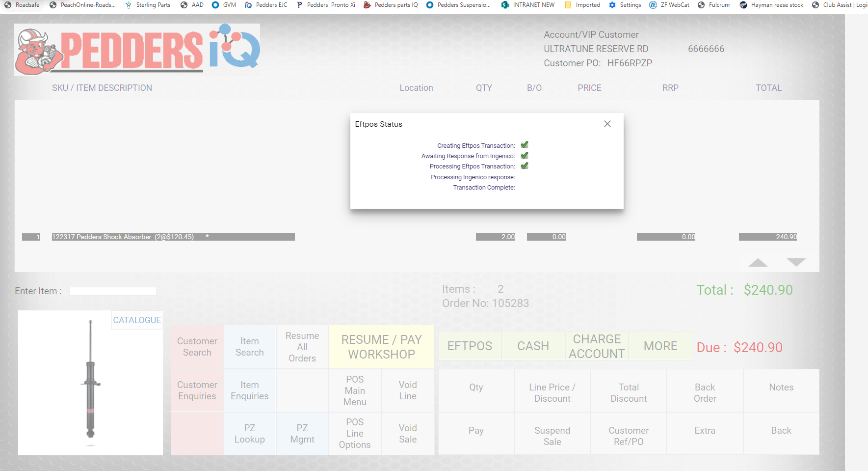Click the RRP 0.00 cell
Image resolution: width=868 pixels, height=471 pixels.
[666, 237]
